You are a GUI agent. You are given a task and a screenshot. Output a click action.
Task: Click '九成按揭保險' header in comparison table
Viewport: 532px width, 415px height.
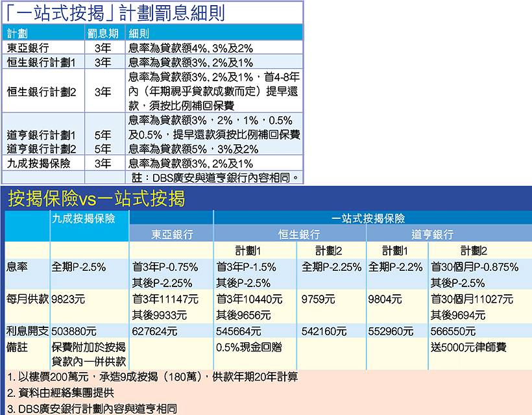tap(84, 218)
